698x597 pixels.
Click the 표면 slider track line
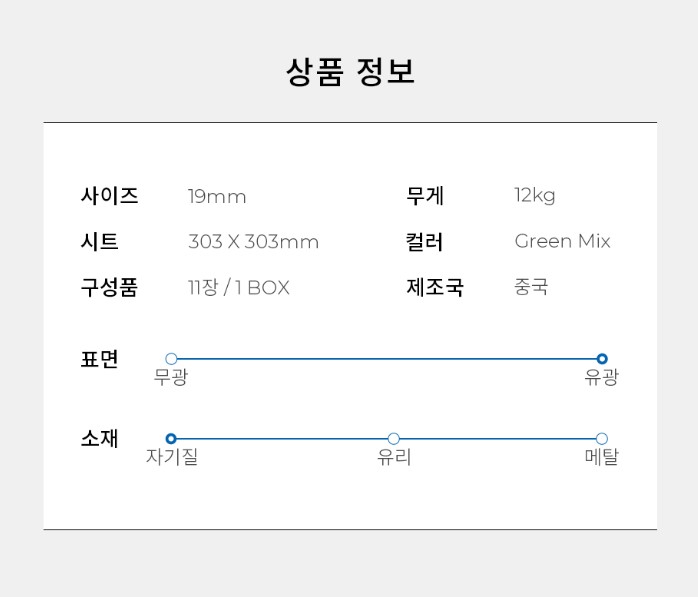click(x=386, y=359)
